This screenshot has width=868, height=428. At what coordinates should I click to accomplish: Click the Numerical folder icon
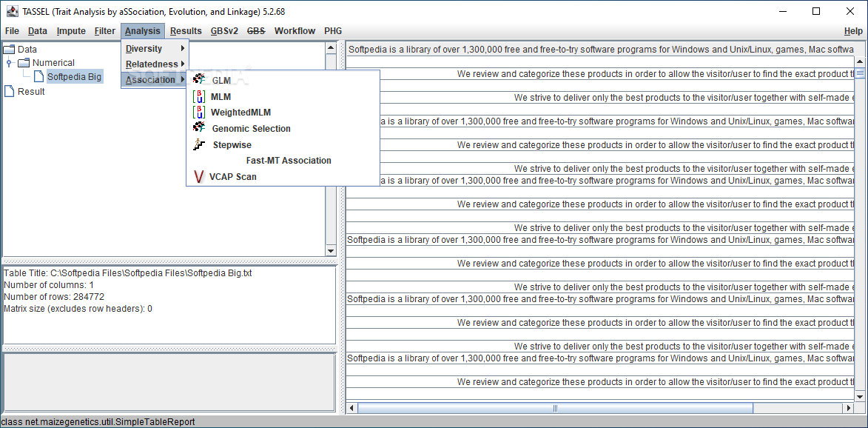pos(24,63)
